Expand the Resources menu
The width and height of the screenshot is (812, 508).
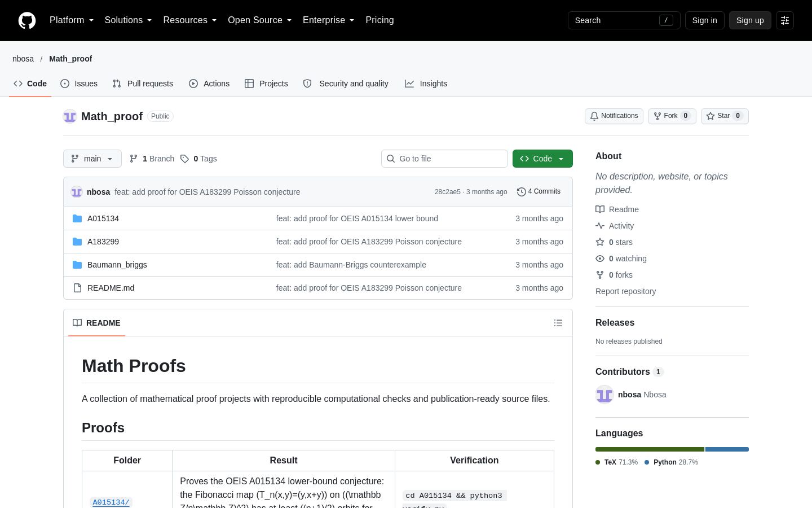pyautogui.click(x=190, y=20)
